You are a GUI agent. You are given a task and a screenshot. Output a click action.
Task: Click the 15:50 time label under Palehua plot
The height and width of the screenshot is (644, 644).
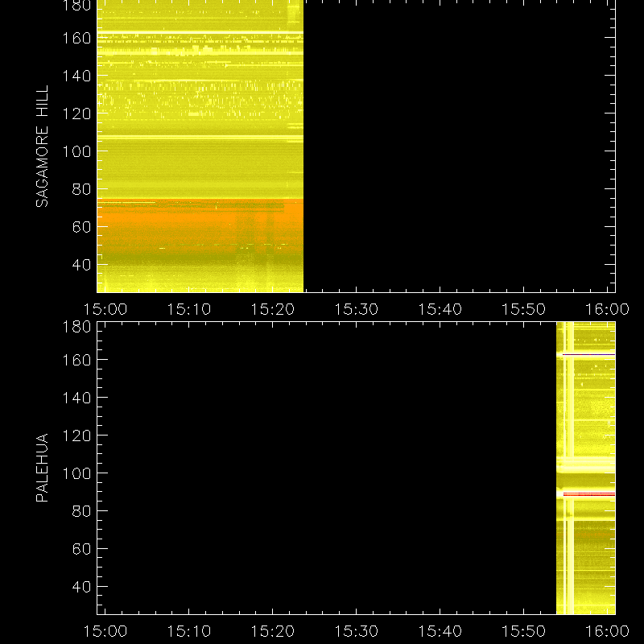click(524, 631)
